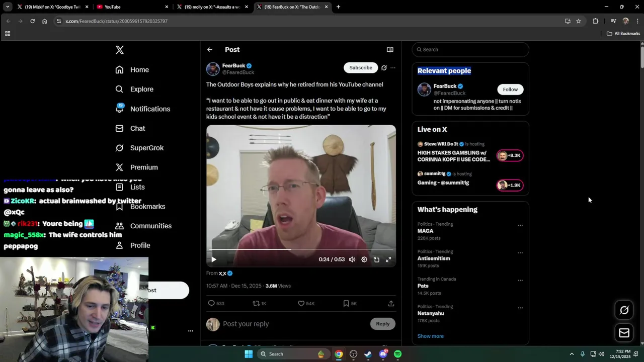Click the Notifications bell icon

(x=119, y=109)
